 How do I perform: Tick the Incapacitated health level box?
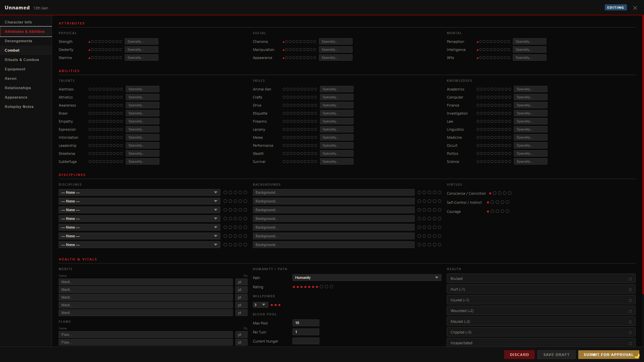tap(630, 343)
